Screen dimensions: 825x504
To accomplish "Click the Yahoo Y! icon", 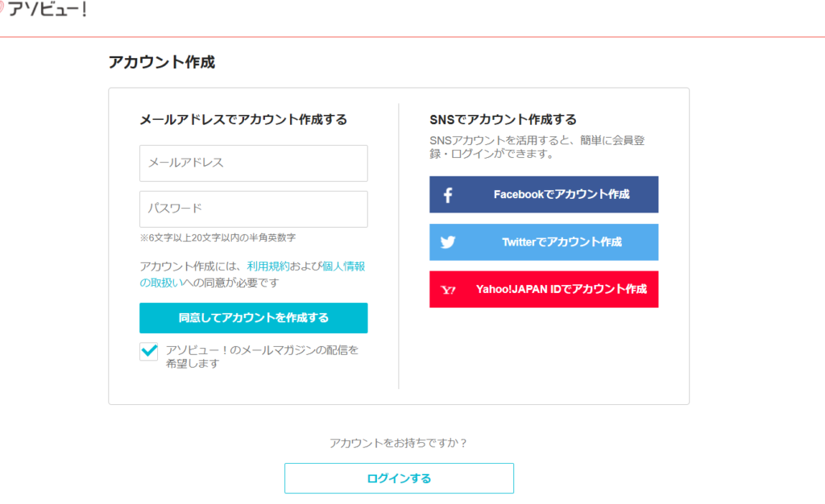I will (x=448, y=290).
